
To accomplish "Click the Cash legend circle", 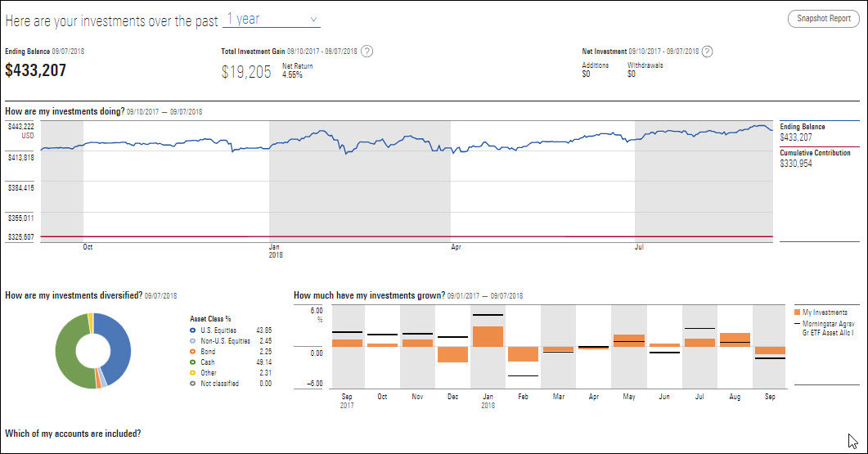I will point(192,362).
